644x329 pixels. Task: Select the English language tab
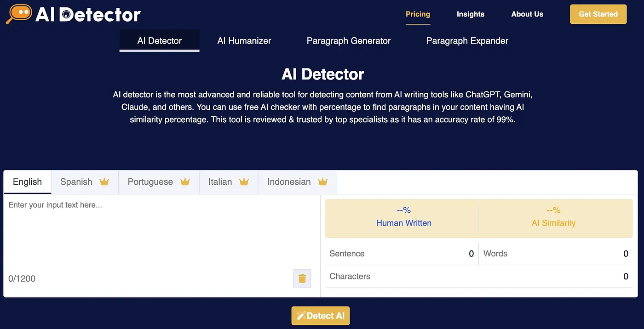tap(27, 182)
